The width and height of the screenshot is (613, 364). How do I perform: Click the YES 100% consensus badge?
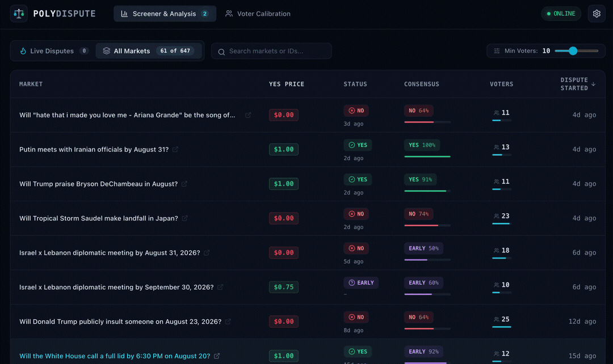[x=422, y=145]
